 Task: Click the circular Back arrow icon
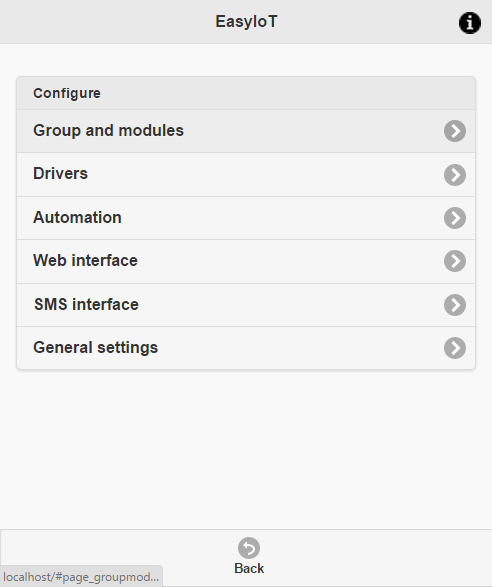249,548
